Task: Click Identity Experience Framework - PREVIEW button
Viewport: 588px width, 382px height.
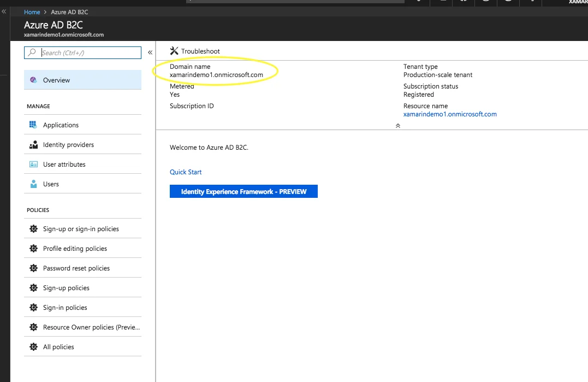Action: coord(243,191)
